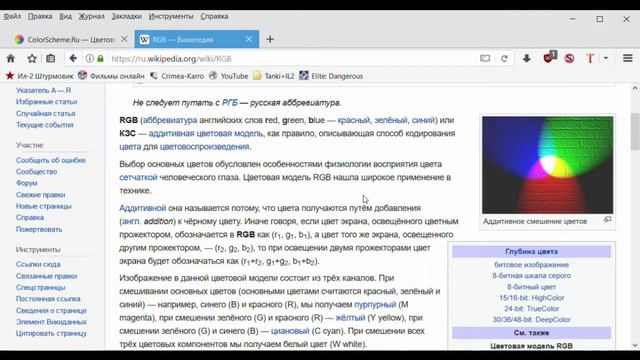Open the Firefox hamburger menu
The image size is (640, 360).
(x=628, y=58)
